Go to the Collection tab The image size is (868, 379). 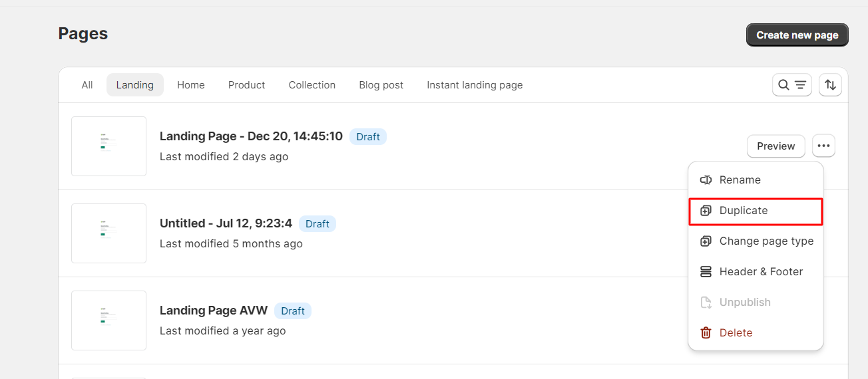(312, 85)
